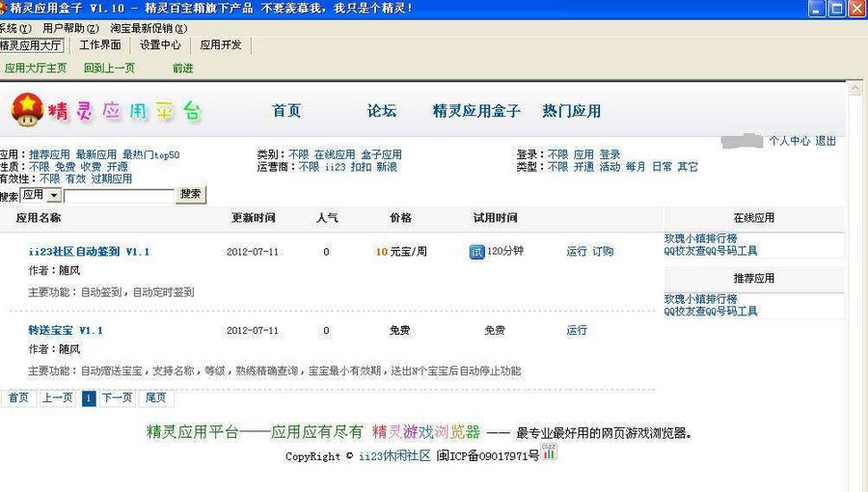
Task: Filter by 最新应用
Action: tap(95, 155)
